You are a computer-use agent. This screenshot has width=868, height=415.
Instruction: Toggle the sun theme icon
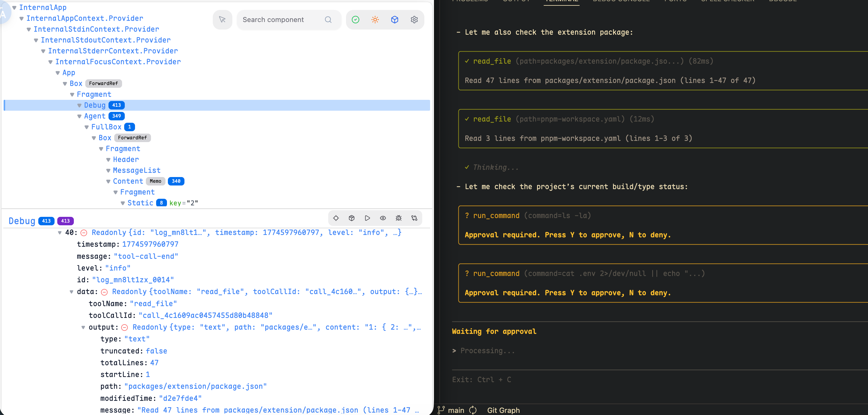(x=375, y=20)
